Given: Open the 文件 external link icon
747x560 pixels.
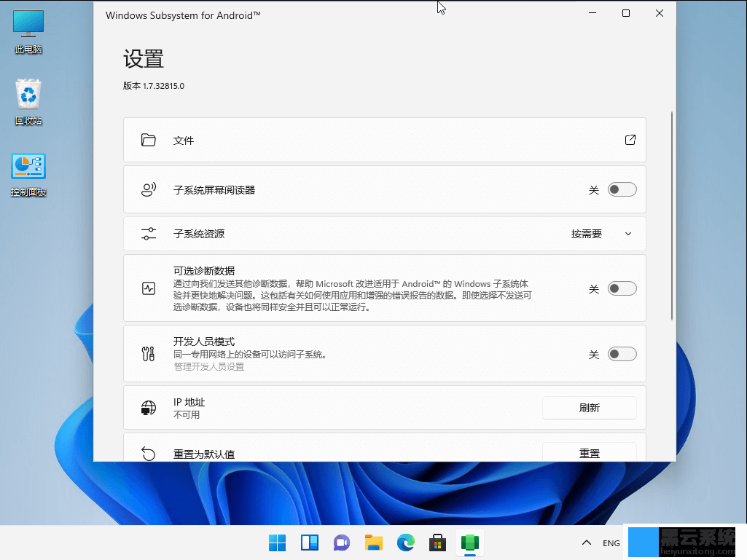Looking at the screenshot, I should tap(630, 140).
